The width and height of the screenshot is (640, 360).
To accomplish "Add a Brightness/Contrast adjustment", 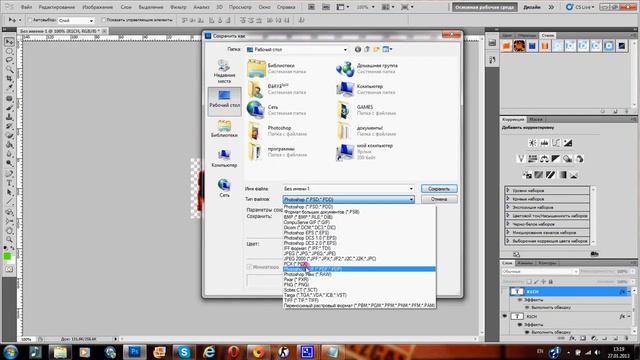I will (x=532, y=143).
